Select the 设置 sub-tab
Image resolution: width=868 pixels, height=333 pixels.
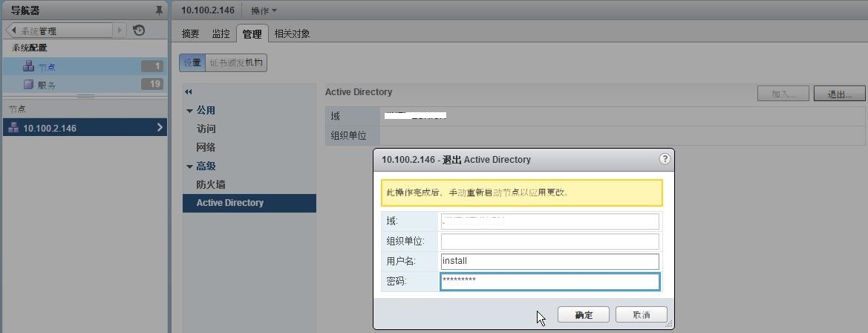point(192,62)
